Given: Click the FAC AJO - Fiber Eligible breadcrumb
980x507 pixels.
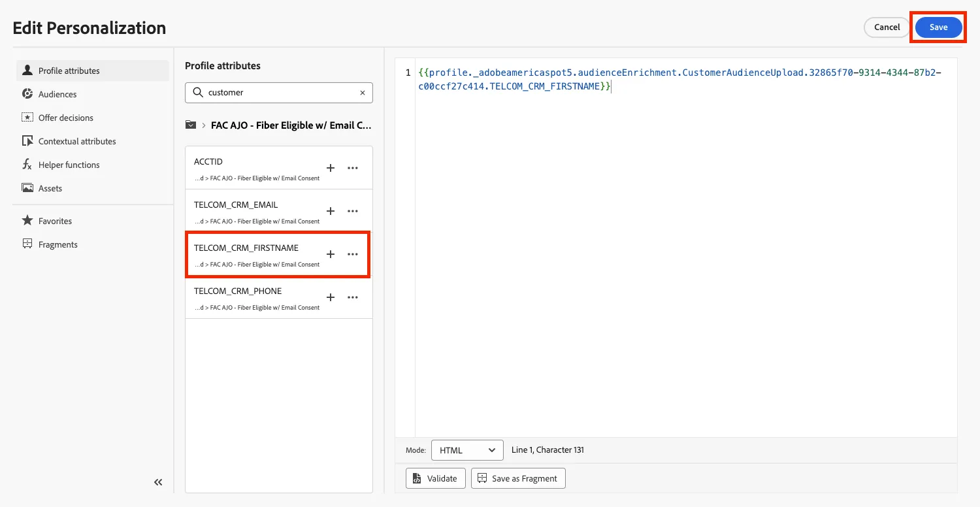Looking at the screenshot, I should pos(291,125).
